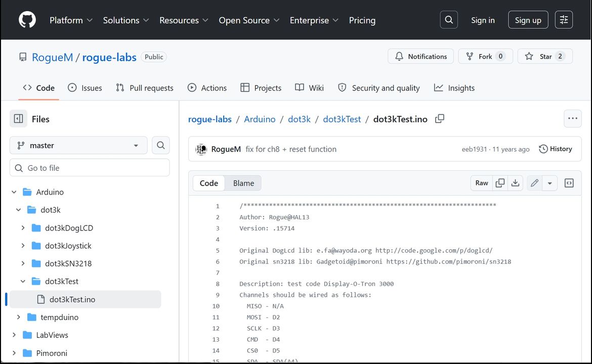Open more edit options dropdown arrow
Viewport: 592px width, 364px height.
[549, 183]
